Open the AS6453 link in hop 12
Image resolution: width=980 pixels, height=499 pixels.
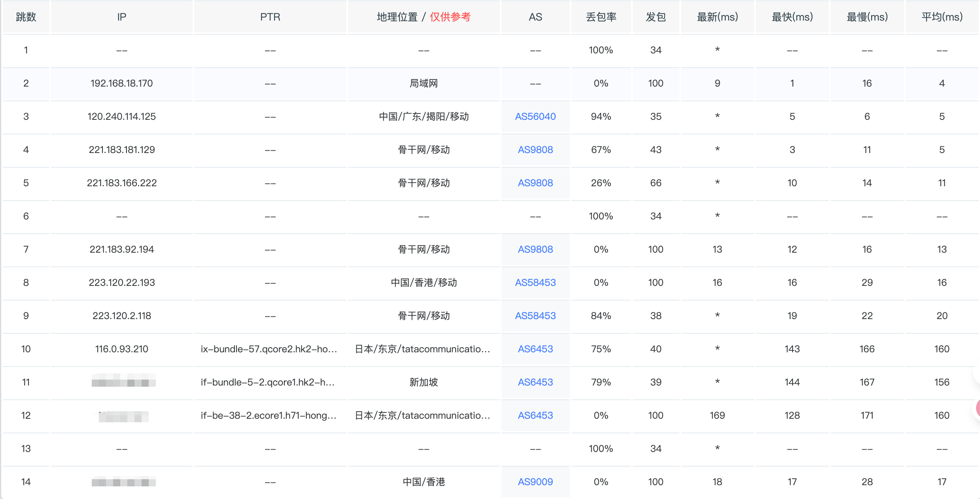coord(535,416)
